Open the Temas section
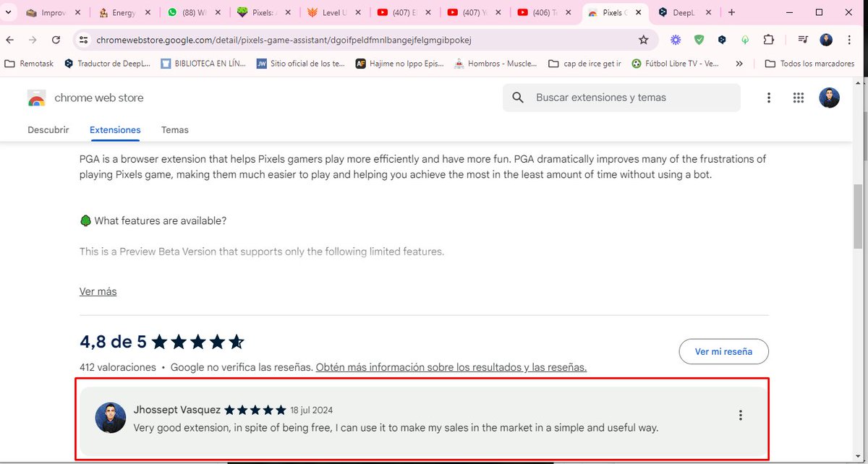Image resolution: width=868 pixels, height=464 pixels. click(x=175, y=130)
